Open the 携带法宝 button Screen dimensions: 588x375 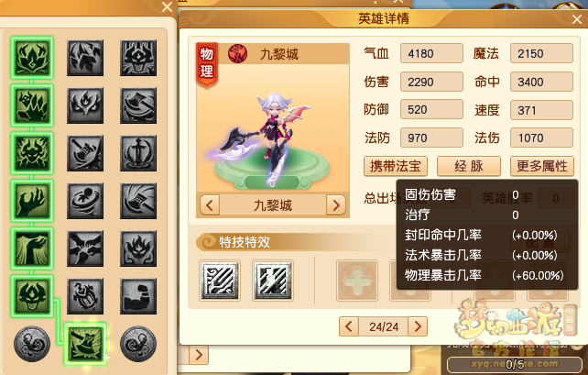[396, 166]
